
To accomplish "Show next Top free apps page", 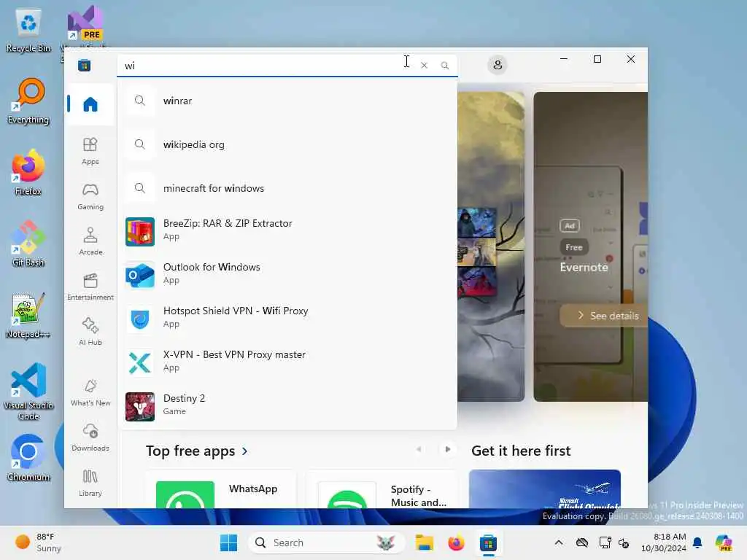I will click(x=447, y=449).
